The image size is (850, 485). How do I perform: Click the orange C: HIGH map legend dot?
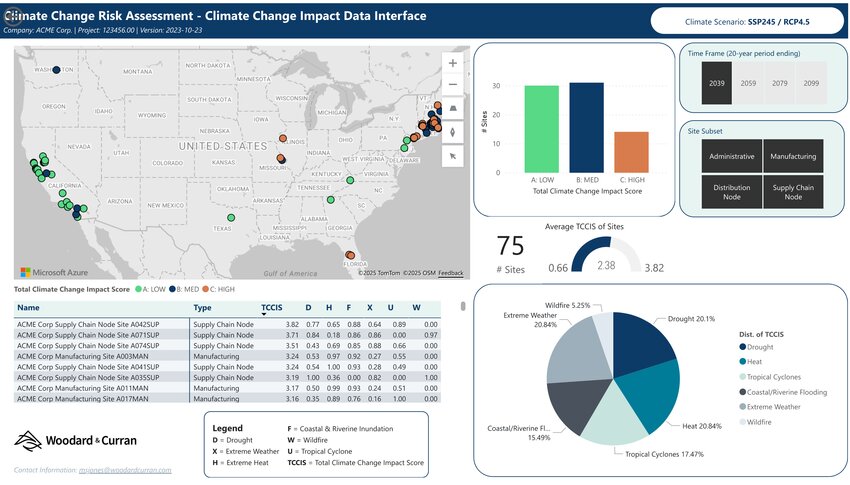pos(205,289)
